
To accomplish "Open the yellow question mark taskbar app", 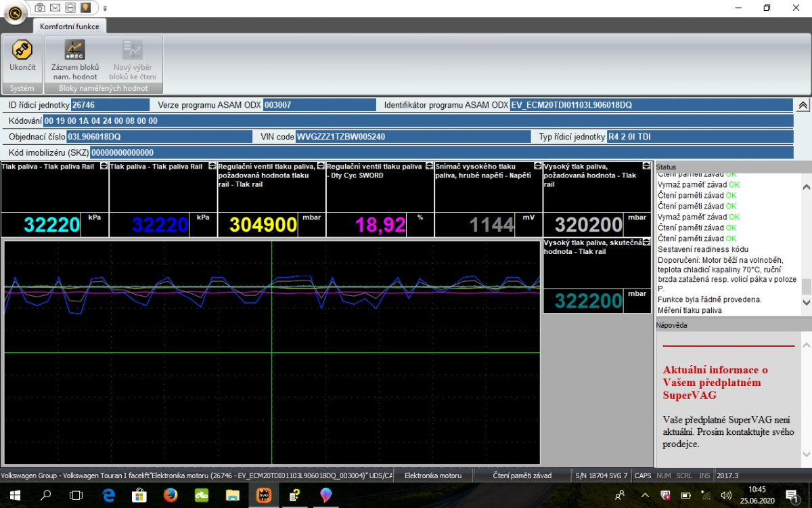I will 295,495.
